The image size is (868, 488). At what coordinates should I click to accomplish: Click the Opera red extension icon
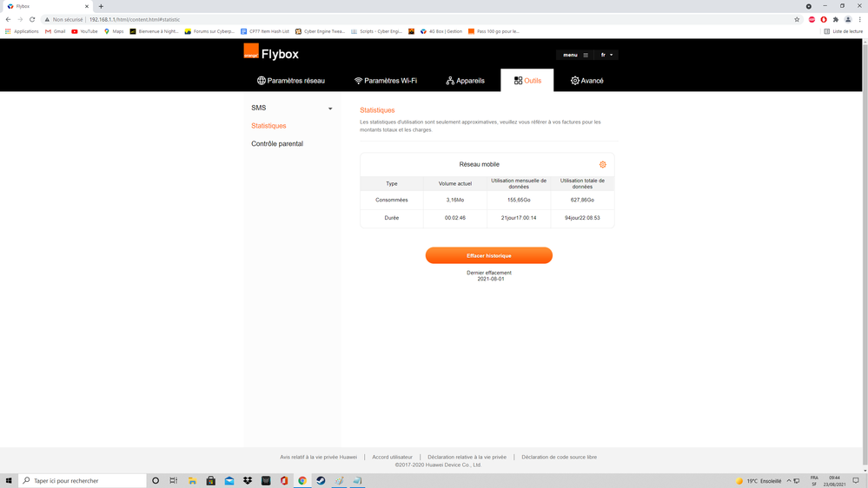(x=824, y=19)
